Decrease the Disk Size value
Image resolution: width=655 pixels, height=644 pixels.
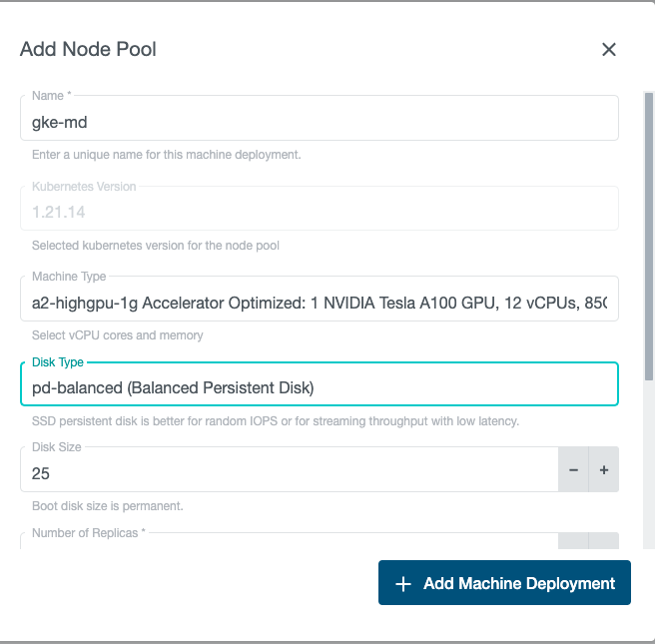[x=573, y=469]
